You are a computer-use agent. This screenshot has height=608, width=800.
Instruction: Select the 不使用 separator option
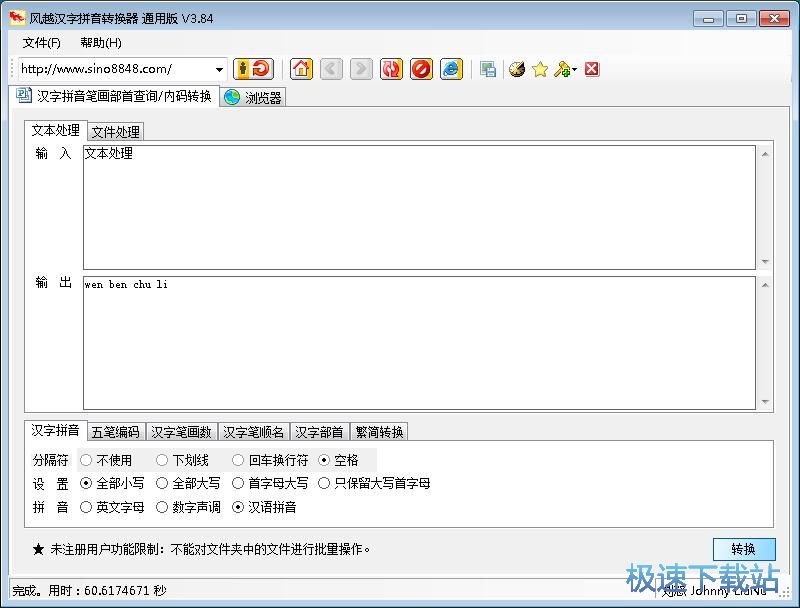[107, 460]
